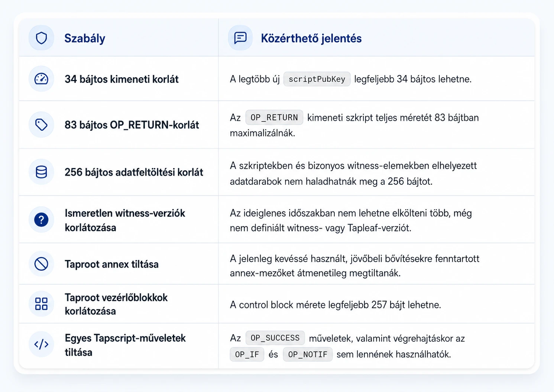Viewport: 554px width, 392px height.
Task: Click the Taproot annex tiltása rule name
Action: coord(111,264)
